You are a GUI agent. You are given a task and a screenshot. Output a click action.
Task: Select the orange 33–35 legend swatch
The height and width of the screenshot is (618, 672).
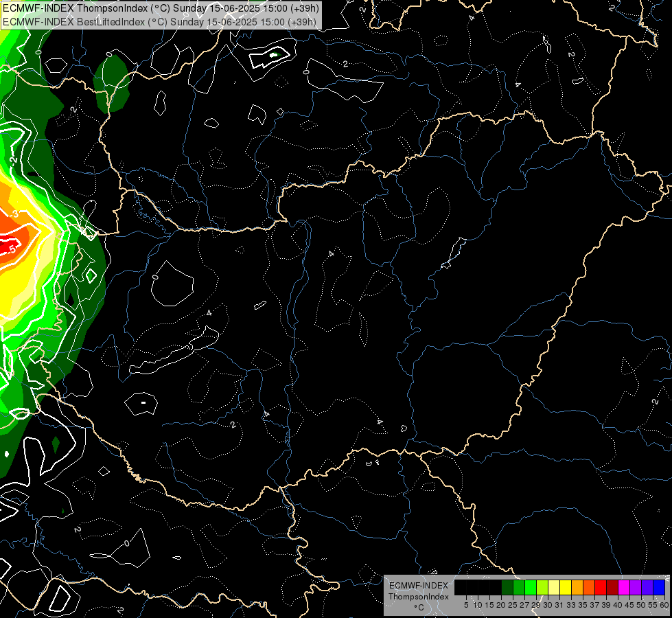tap(577, 587)
